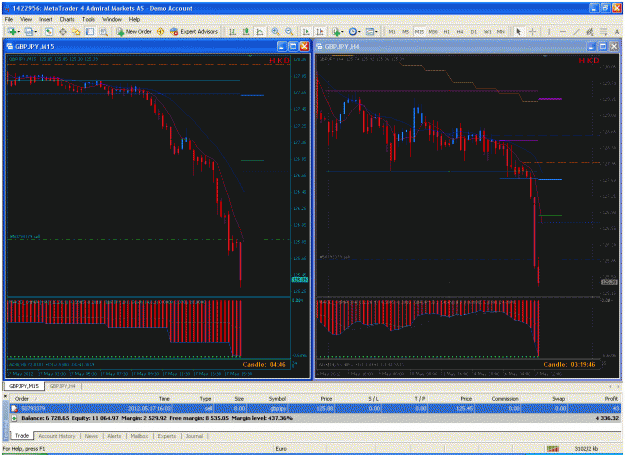Screen dimensions: 625x455
Task: Open the Alerts terminal tab
Action: [114, 436]
